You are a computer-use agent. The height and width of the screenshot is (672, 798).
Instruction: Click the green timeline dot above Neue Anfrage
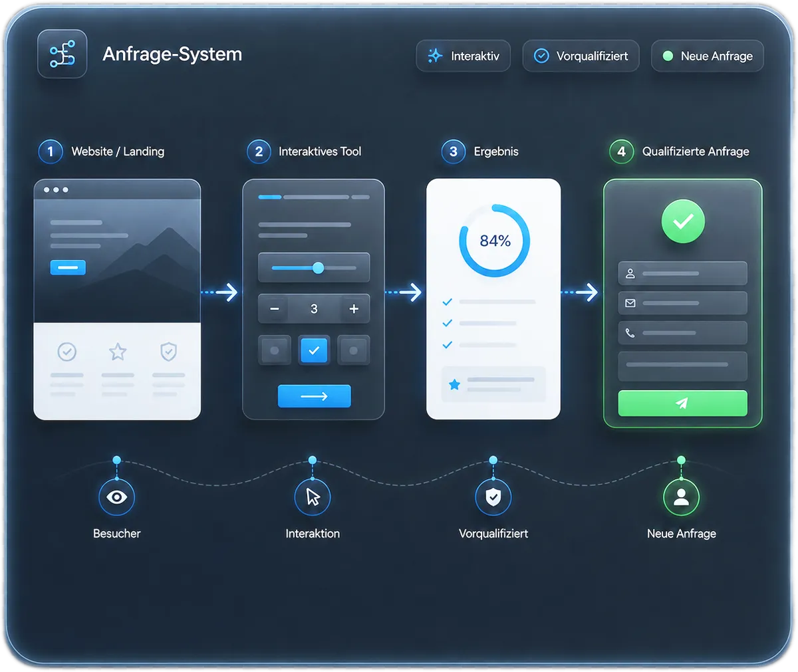click(x=681, y=460)
